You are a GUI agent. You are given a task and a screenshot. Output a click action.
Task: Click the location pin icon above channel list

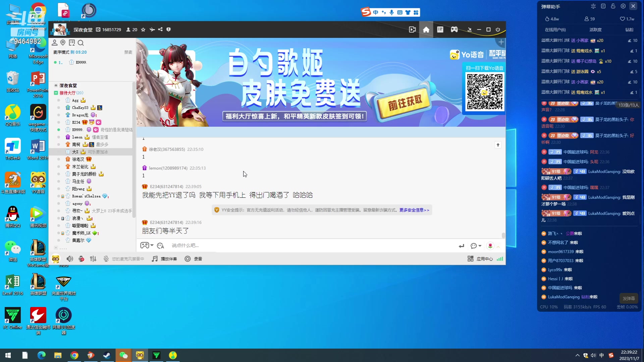coord(63,43)
